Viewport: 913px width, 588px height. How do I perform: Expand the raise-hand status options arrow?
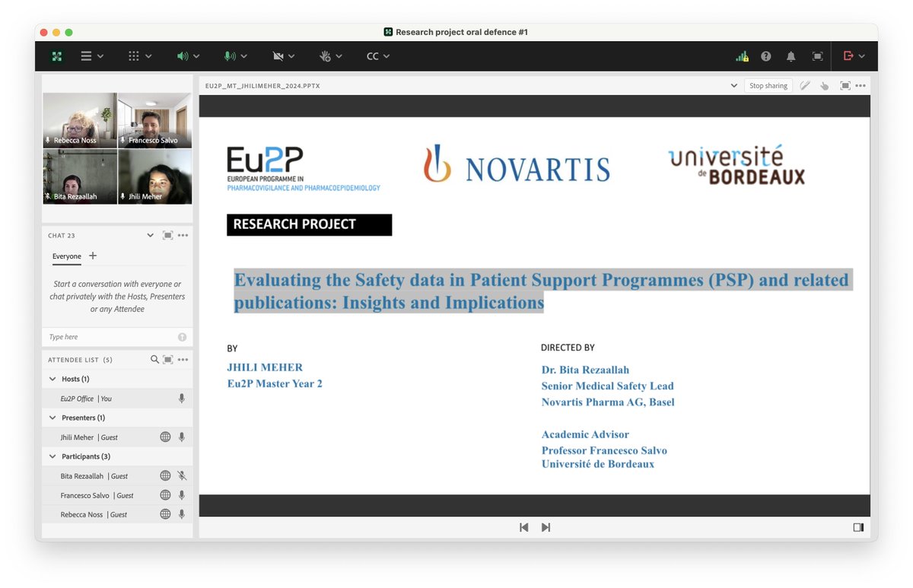[x=339, y=56]
